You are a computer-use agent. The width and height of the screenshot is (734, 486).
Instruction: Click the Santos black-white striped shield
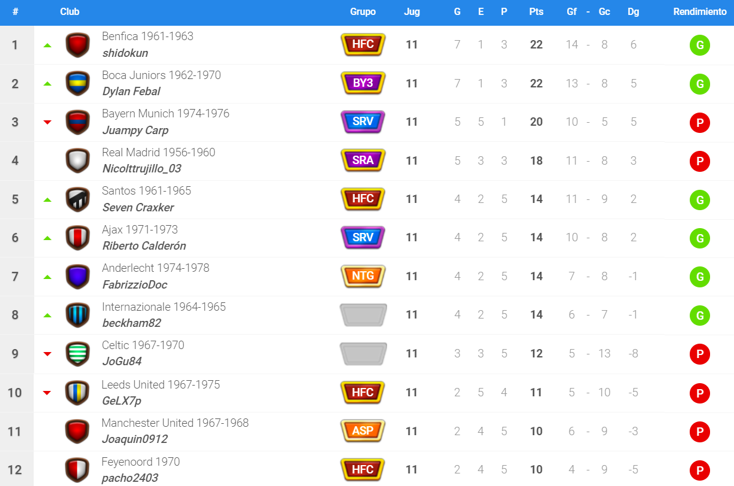pyautogui.click(x=78, y=199)
